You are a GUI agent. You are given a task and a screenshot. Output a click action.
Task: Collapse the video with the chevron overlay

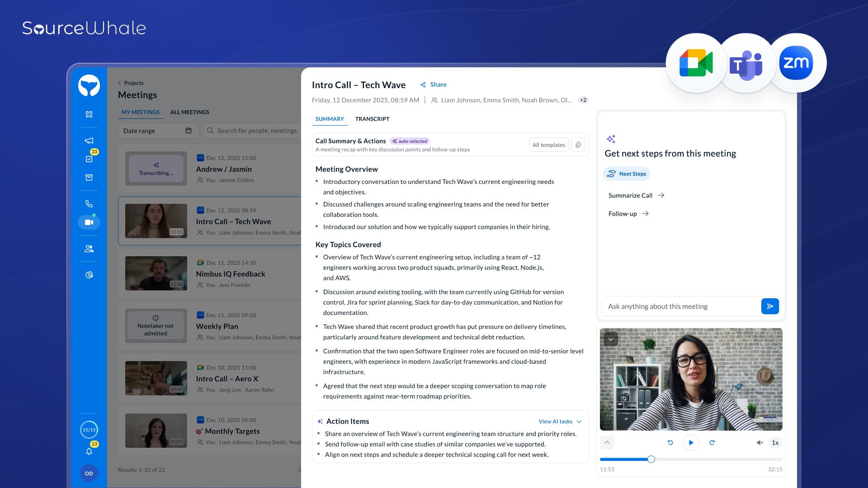611,339
